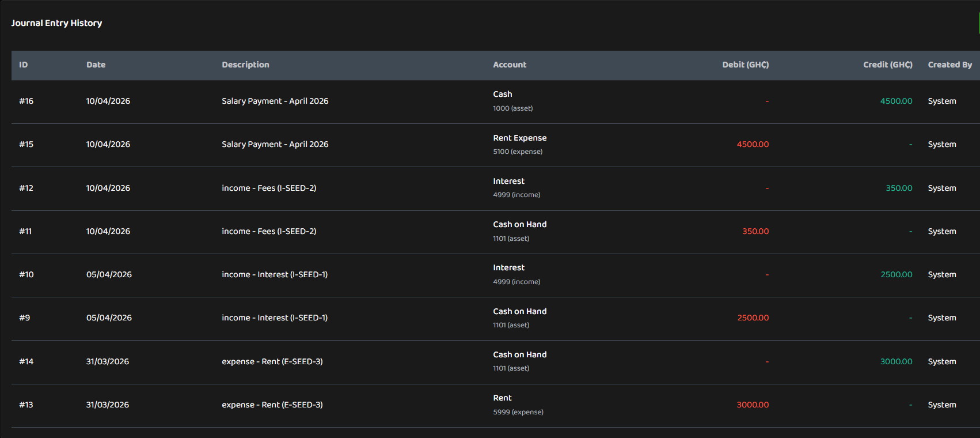
Task: Select 4999 (income) code in row #10
Action: click(x=516, y=282)
